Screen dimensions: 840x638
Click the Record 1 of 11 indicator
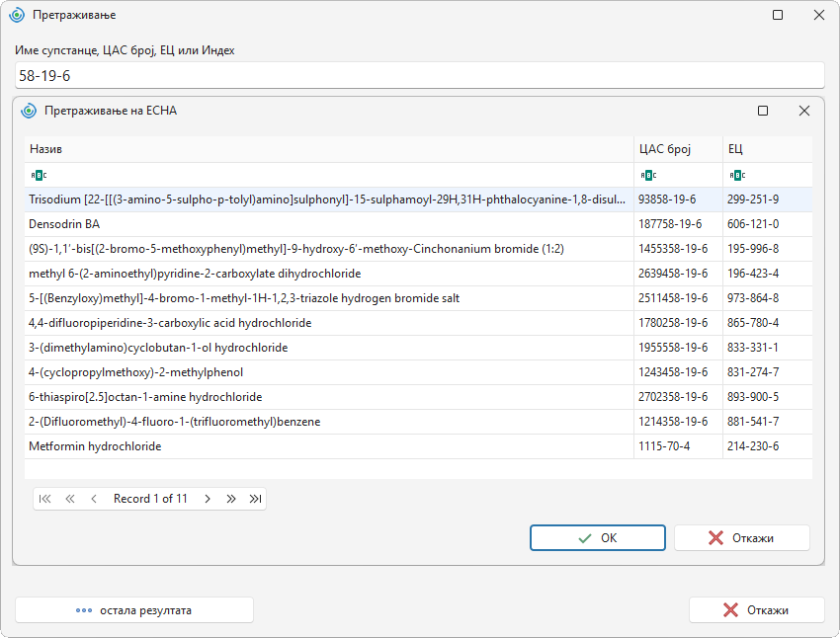click(x=150, y=499)
